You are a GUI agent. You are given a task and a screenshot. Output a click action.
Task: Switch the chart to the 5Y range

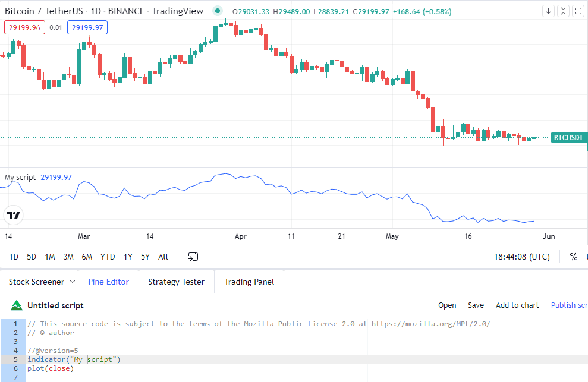tap(145, 257)
